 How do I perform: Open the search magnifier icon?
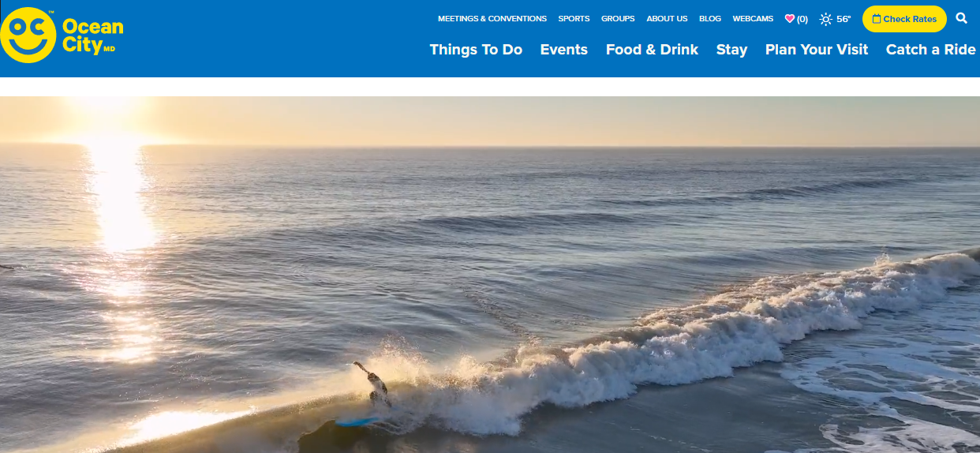click(961, 18)
